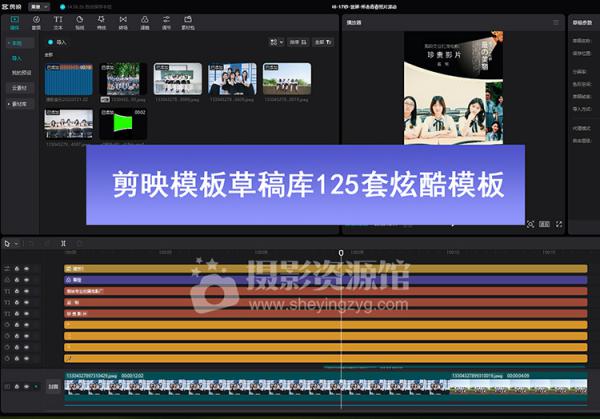Open the Stickers (贴纸) panel icon

81,21
